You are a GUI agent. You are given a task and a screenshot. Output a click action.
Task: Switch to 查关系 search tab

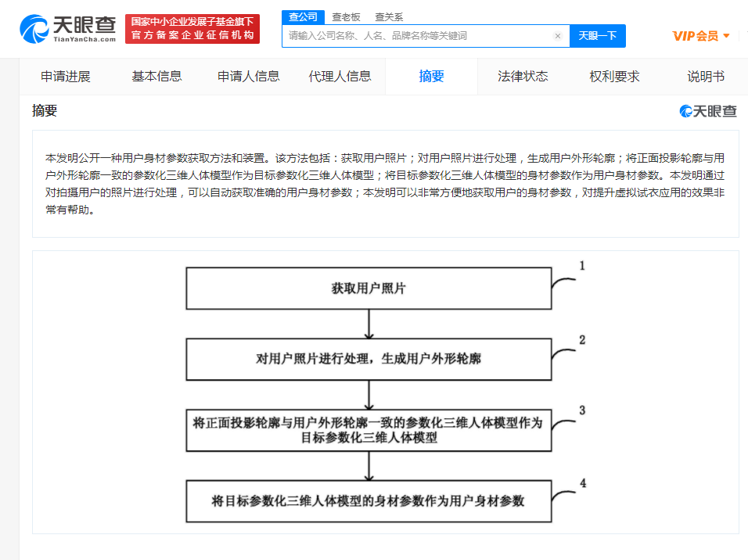[389, 16]
